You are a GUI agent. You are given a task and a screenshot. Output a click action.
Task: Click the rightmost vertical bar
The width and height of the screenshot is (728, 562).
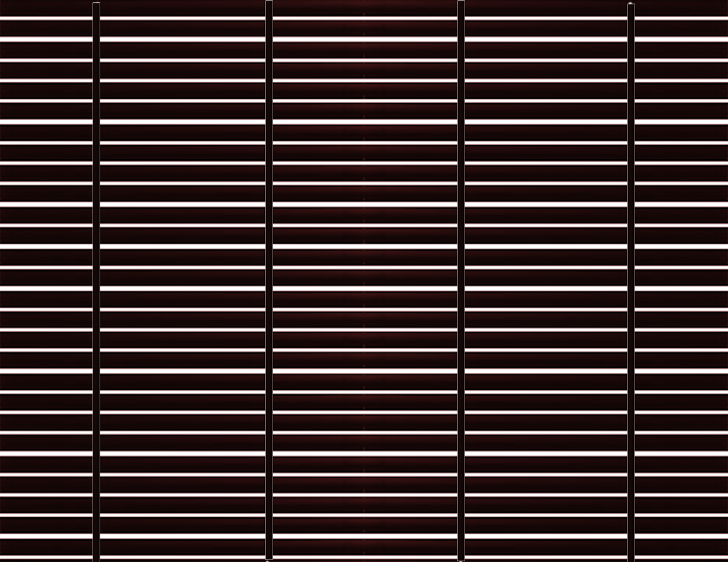click(631, 284)
